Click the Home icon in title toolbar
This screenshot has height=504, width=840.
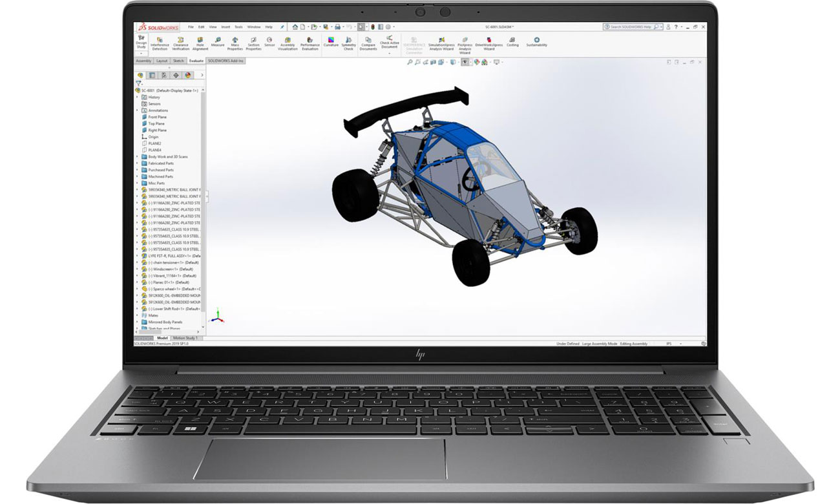295,27
